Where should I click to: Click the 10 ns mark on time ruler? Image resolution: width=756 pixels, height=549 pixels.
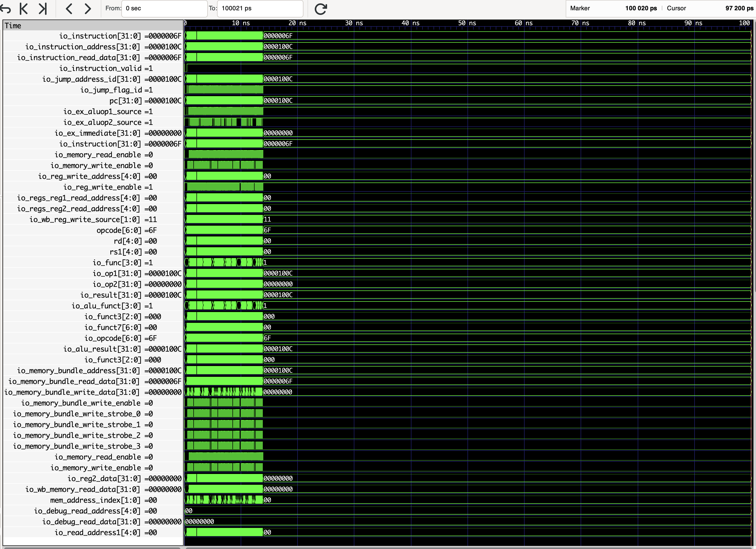tap(241, 23)
